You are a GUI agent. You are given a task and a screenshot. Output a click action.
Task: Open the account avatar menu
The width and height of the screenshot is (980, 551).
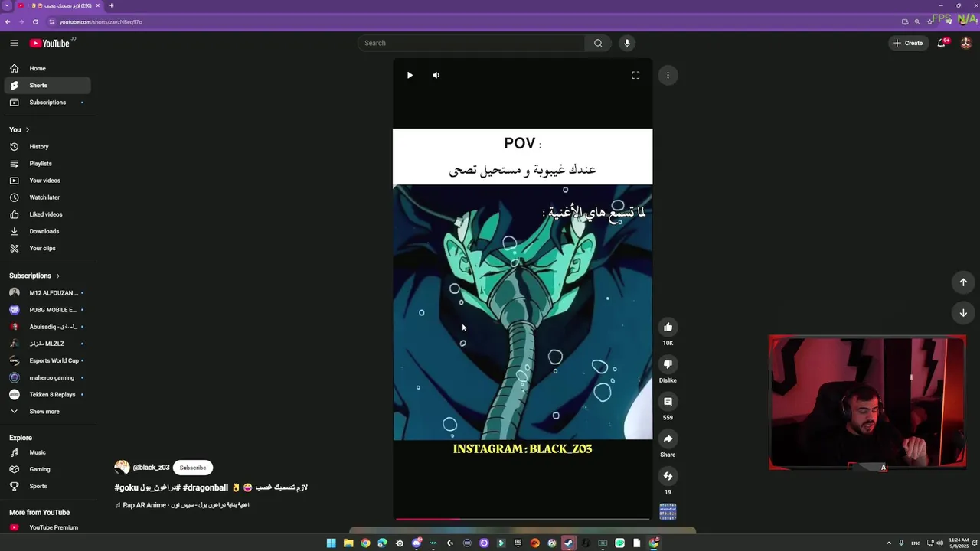(x=965, y=43)
